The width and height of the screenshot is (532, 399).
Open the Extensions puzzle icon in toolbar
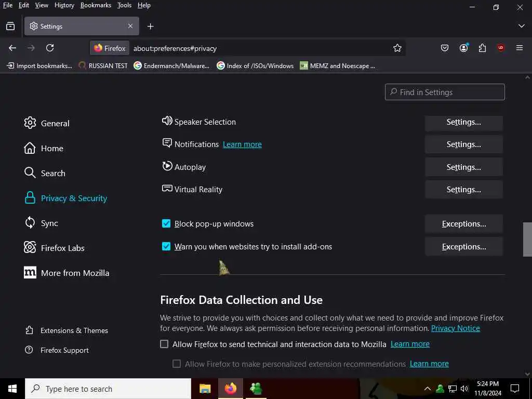click(482, 48)
